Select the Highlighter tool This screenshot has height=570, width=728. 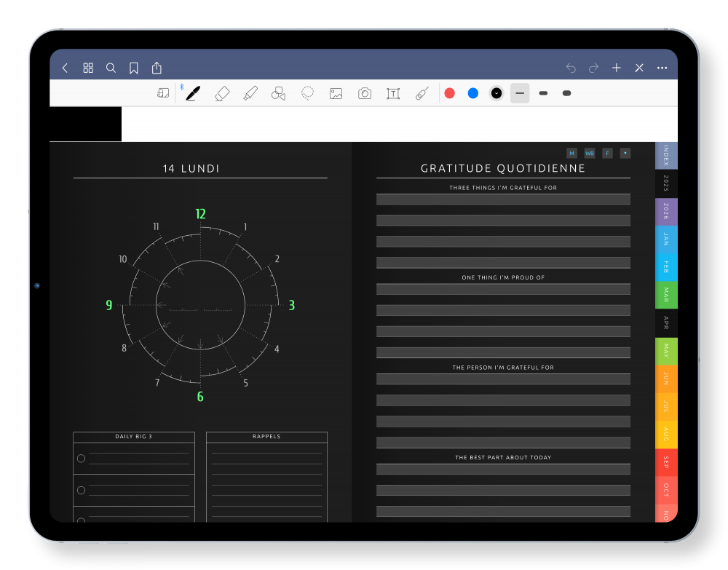(250, 93)
